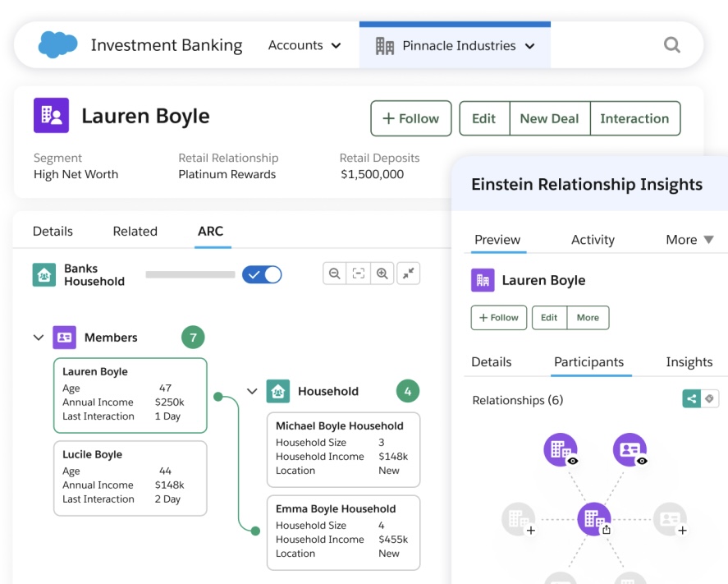Select the ARC tab
The height and width of the screenshot is (584, 728).
click(x=210, y=231)
